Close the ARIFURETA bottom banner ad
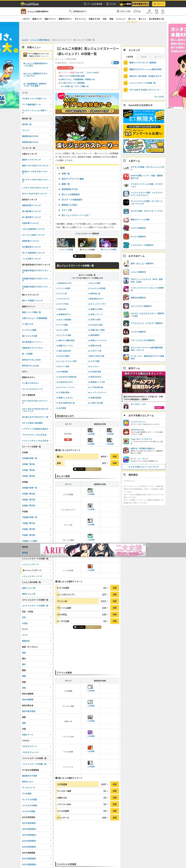 coord(148,545)
